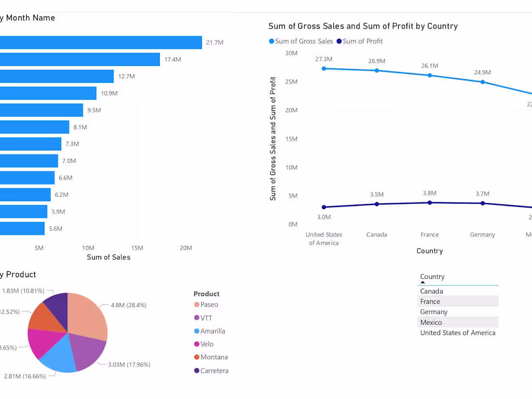The height and width of the screenshot is (399, 532).
Task: Click the Amarilla legend color dot
Action: click(196, 331)
